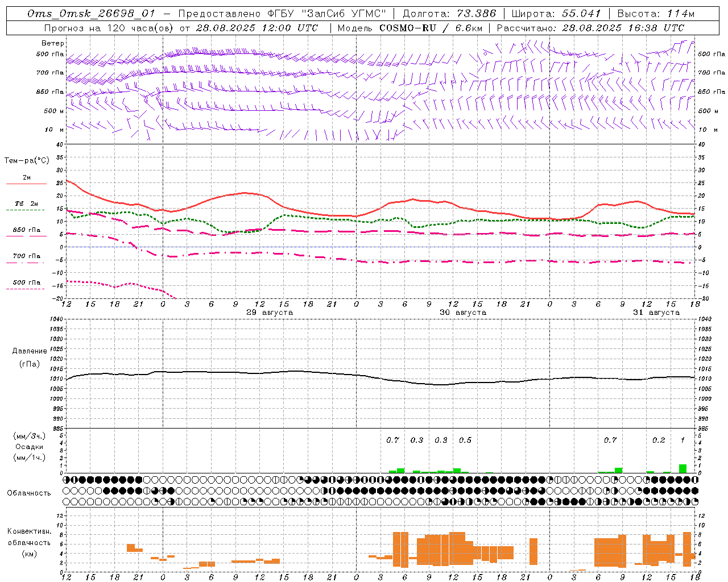Click the Осадки label
The image size is (728, 582).
(x=30, y=447)
